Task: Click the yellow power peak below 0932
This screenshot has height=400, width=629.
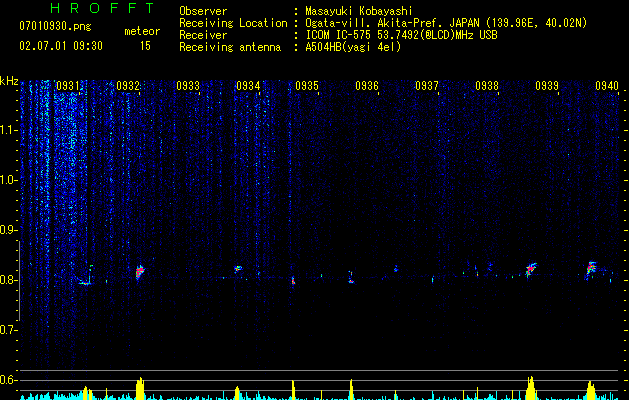Action: pos(140,388)
